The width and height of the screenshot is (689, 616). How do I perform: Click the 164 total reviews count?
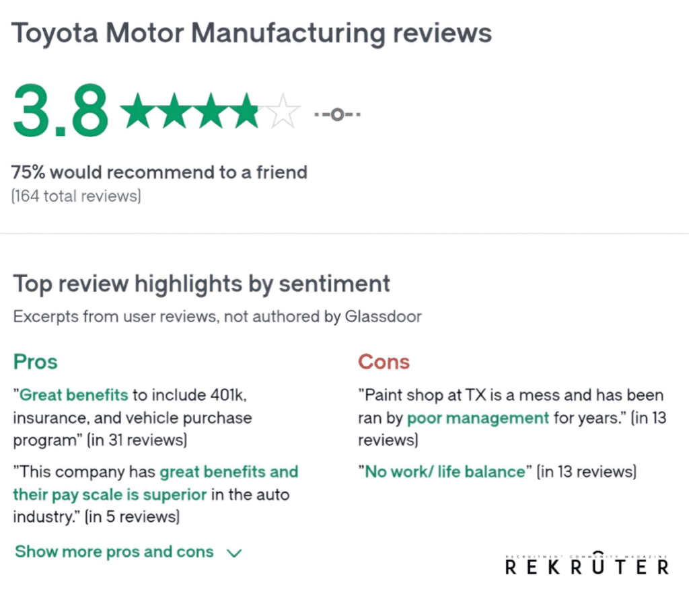tap(76, 197)
